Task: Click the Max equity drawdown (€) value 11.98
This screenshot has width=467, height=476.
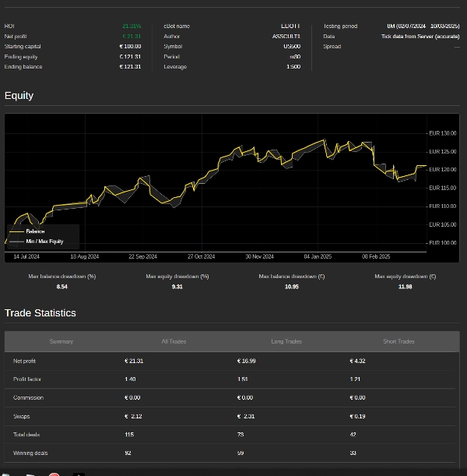Action: [406, 287]
